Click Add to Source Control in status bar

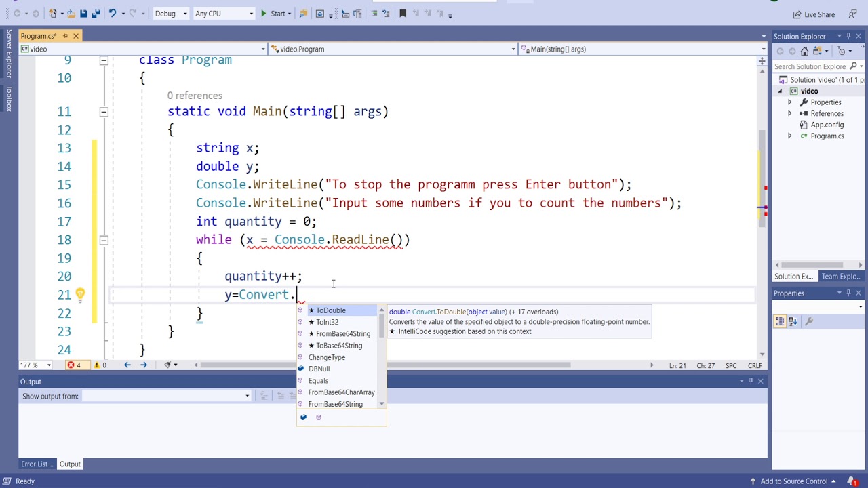794,481
